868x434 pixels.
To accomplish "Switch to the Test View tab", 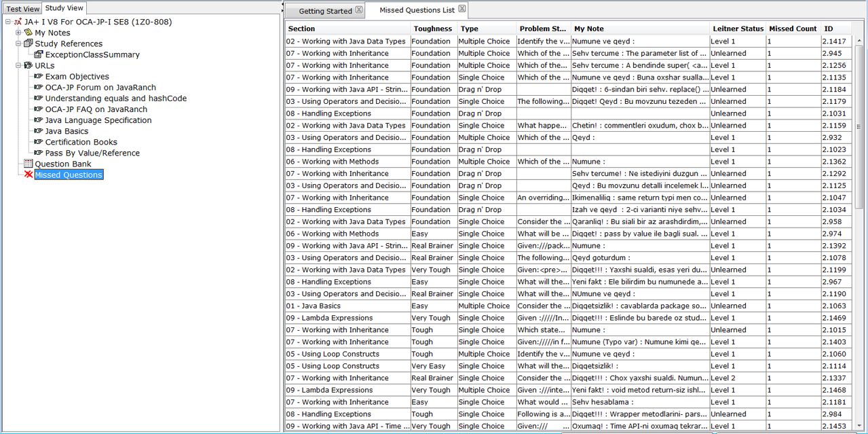I will click(22, 9).
